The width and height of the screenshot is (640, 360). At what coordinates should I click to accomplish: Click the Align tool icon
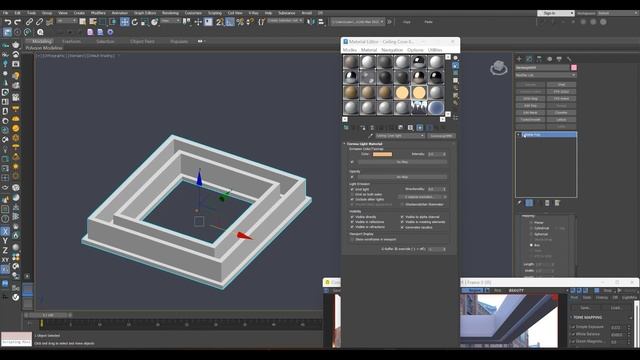321,22
